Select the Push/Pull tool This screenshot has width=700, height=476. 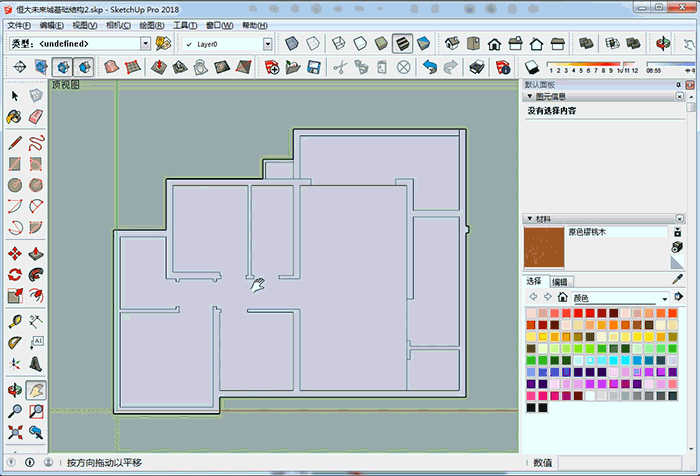tap(36, 251)
